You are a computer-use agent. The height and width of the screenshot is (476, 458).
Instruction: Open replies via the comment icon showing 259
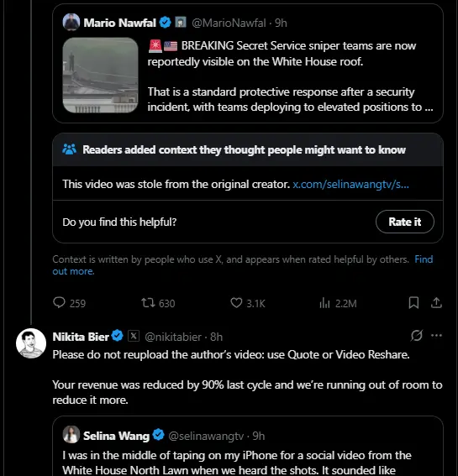pyautogui.click(x=59, y=303)
